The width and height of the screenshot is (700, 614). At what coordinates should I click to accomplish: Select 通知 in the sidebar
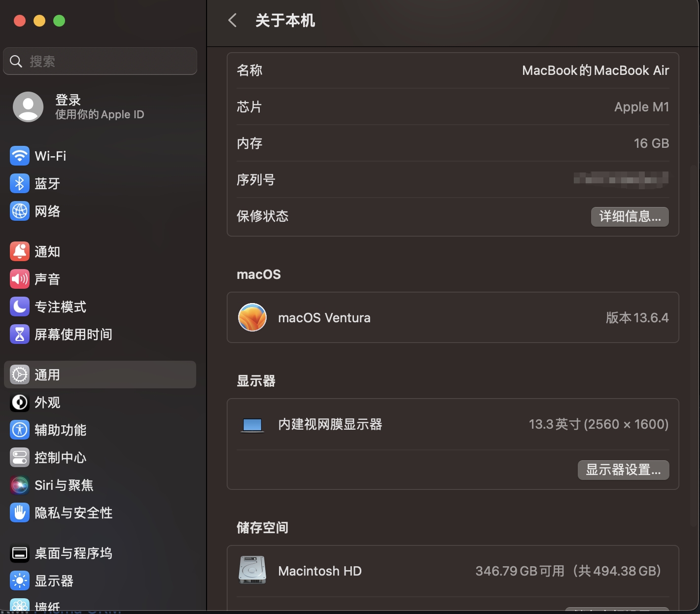(47, 251)
